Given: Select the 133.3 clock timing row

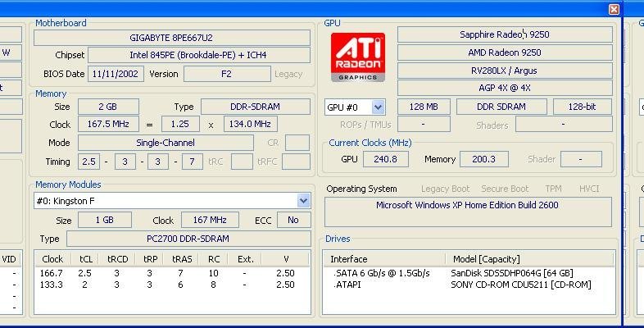Looking at the screenshot, I should click(172, 285).
